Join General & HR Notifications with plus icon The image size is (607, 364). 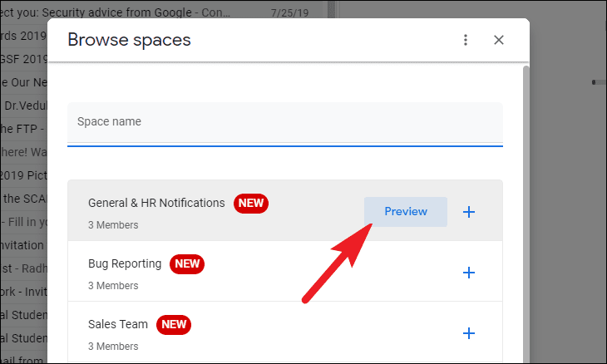pos(469,212)
